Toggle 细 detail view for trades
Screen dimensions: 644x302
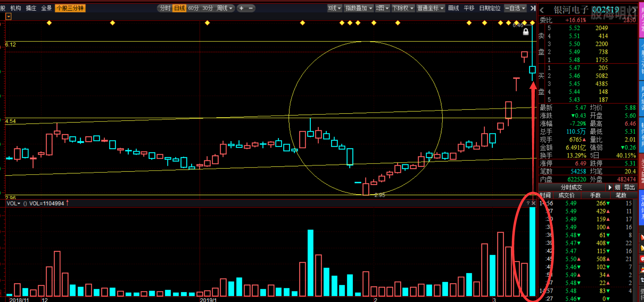[x=617, y=187]
